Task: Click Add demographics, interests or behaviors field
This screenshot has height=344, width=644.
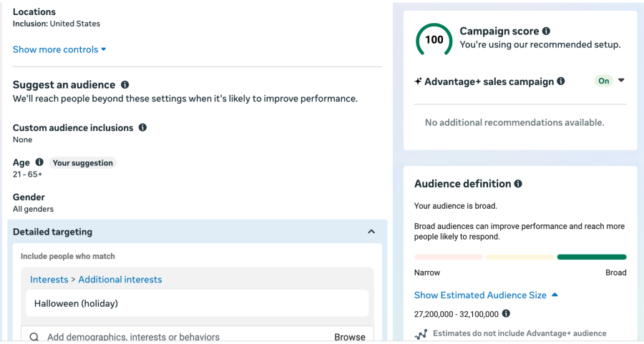Action: point(133,337)
